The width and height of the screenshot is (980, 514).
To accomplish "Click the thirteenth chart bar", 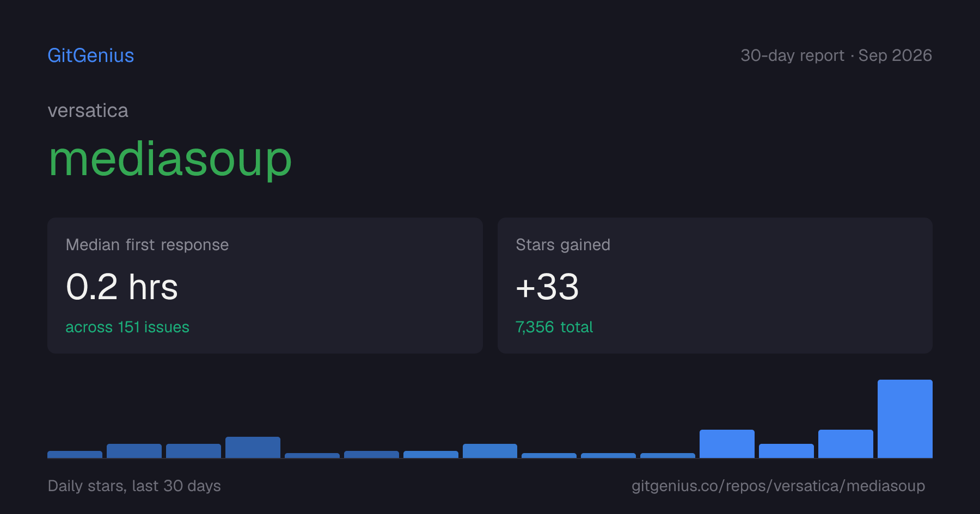I will (786, 451).
